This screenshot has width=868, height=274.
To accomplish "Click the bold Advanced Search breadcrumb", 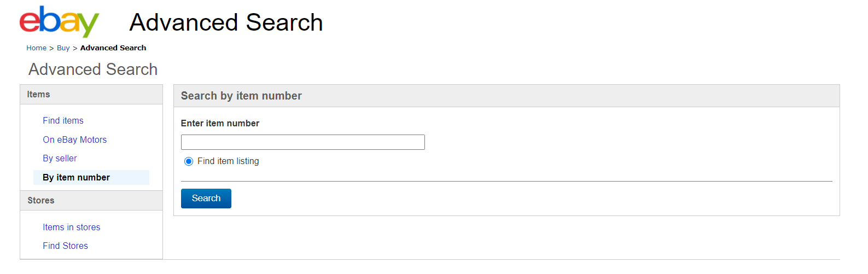I will click(x=113, y=48).
